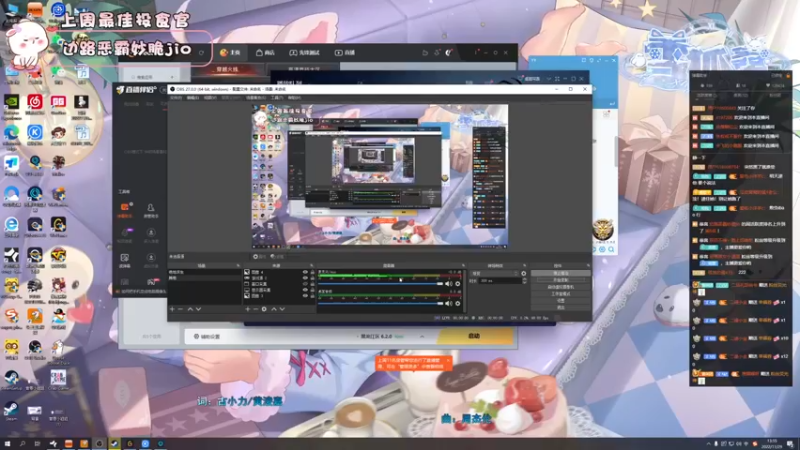The width and height of the screenshot is (800, 450).
Task: Click the top streaming button in Controls
Action: [x=561, y=273]
